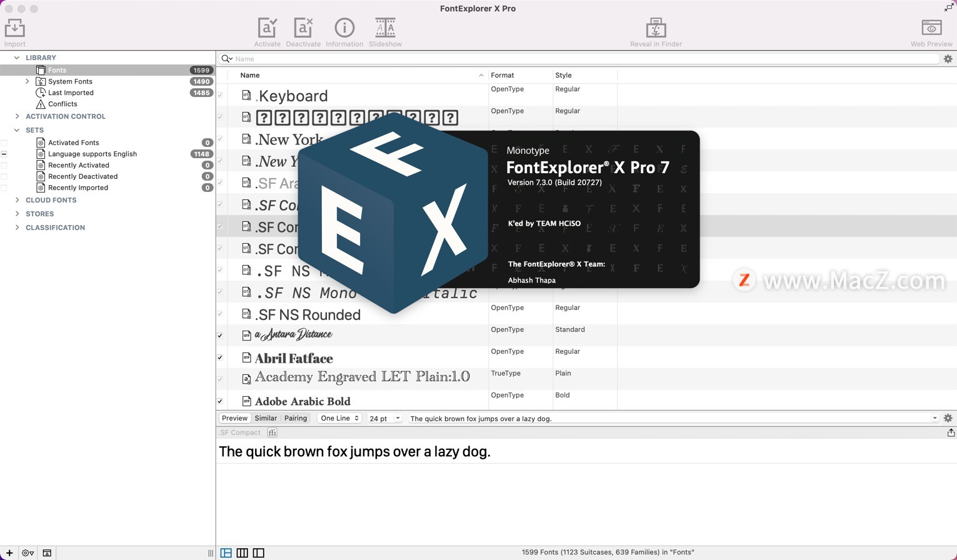Click the Import toolbar icon

[x=14, y=29]
